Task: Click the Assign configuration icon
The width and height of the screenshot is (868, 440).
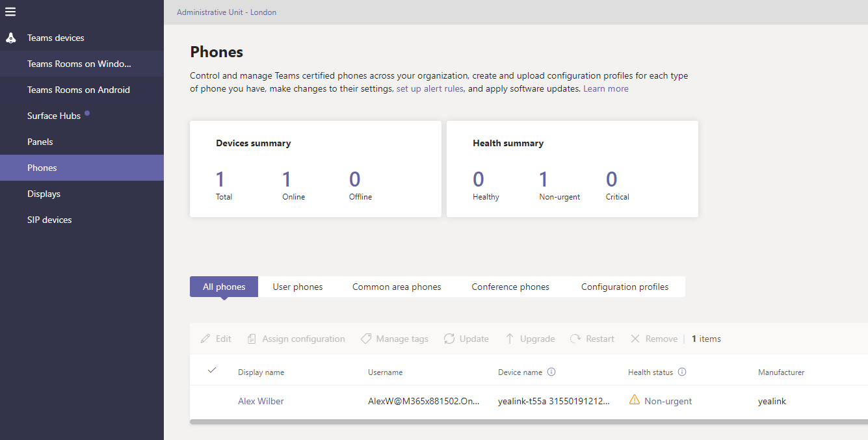Action: [252, 339]
